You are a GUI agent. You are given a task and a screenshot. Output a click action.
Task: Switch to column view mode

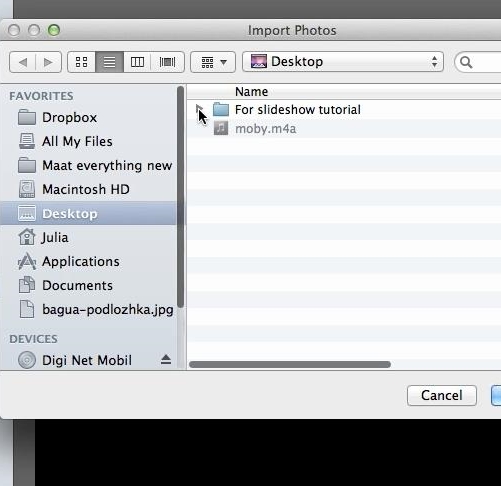pos(137,62)
